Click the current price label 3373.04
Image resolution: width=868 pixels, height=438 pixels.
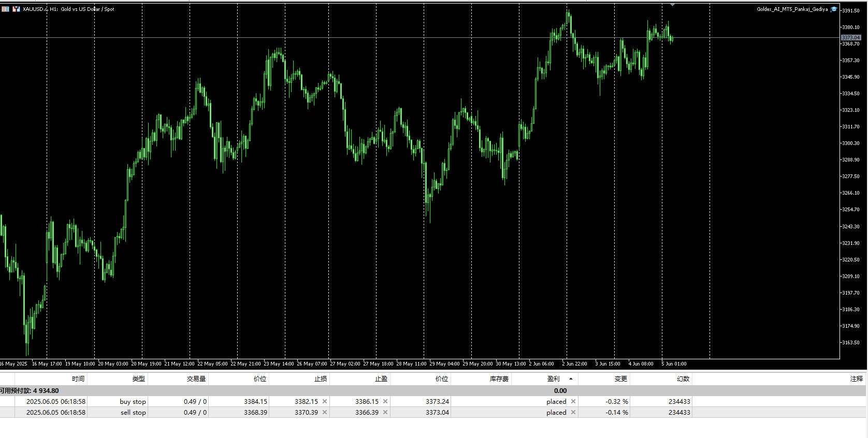(x=851, y=38)
